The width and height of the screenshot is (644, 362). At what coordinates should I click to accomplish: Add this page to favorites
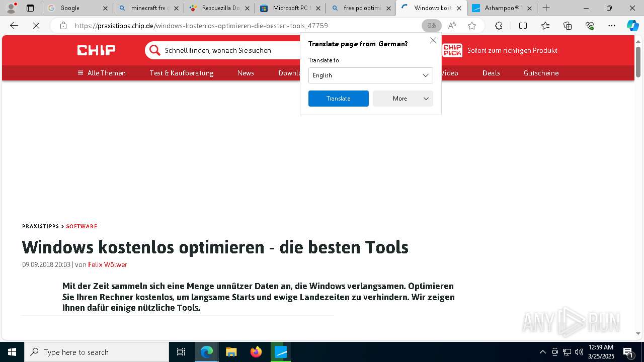(x=472, y=26)
